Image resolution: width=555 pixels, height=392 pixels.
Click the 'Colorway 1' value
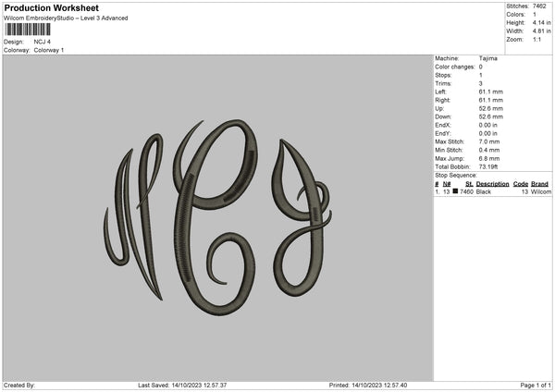coord(49,50)
